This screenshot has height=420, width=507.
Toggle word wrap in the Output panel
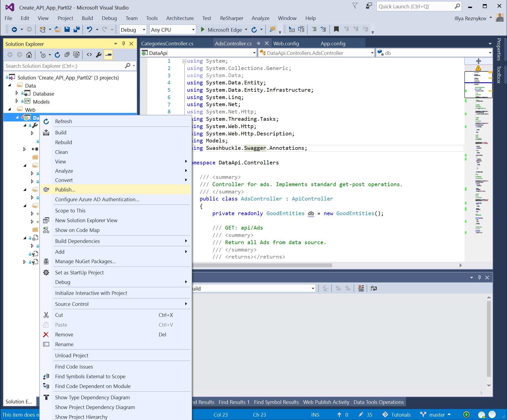point(373,288)
